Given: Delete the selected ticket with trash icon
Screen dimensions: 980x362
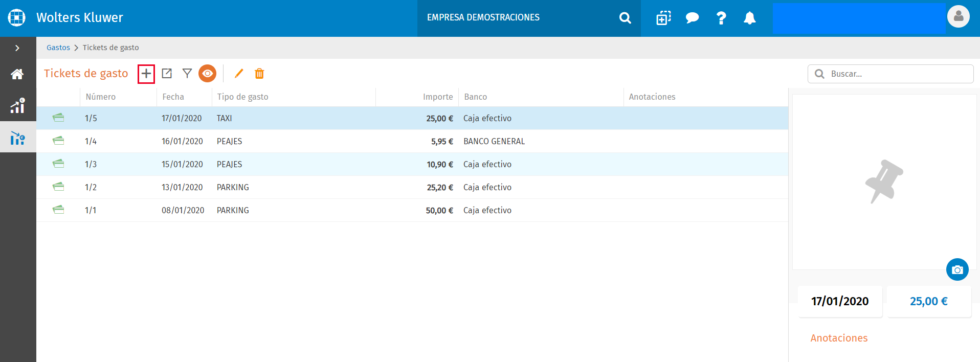Looking at the screenshot, I should coord(259,74).
